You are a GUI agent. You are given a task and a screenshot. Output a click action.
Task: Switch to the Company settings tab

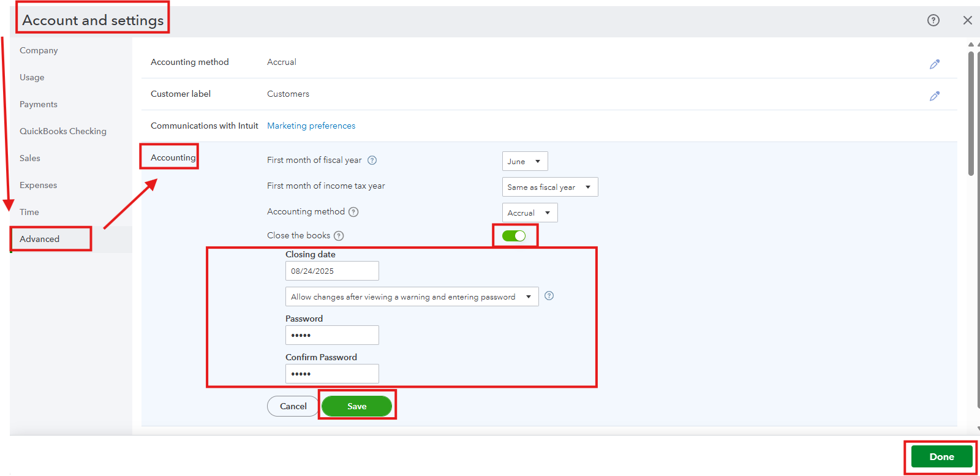pos(39,50)
